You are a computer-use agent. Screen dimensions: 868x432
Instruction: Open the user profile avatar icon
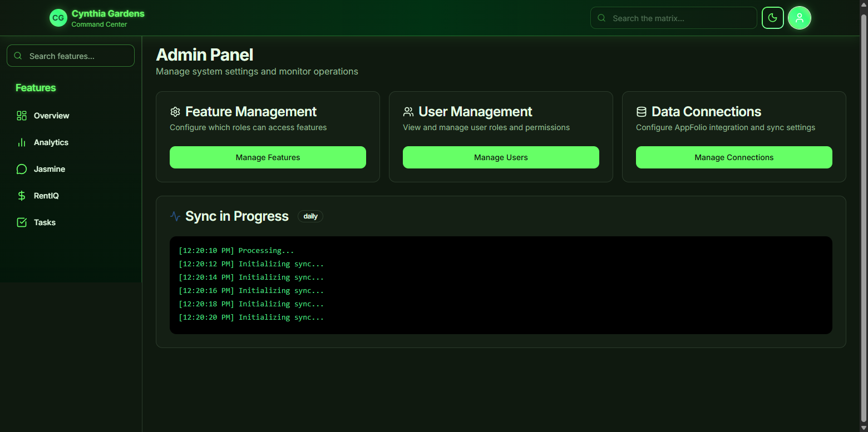pyautogui.click(x=800, y=18)
